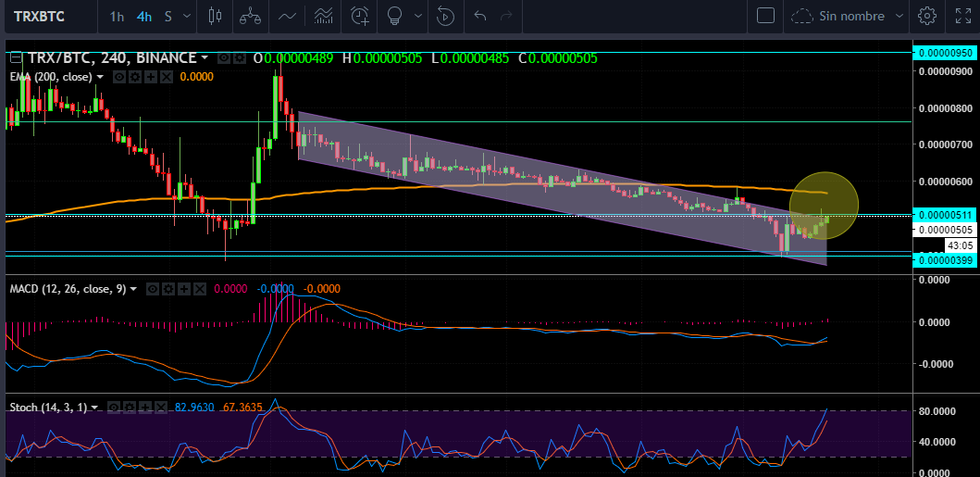Open chart settings gear

927,16
